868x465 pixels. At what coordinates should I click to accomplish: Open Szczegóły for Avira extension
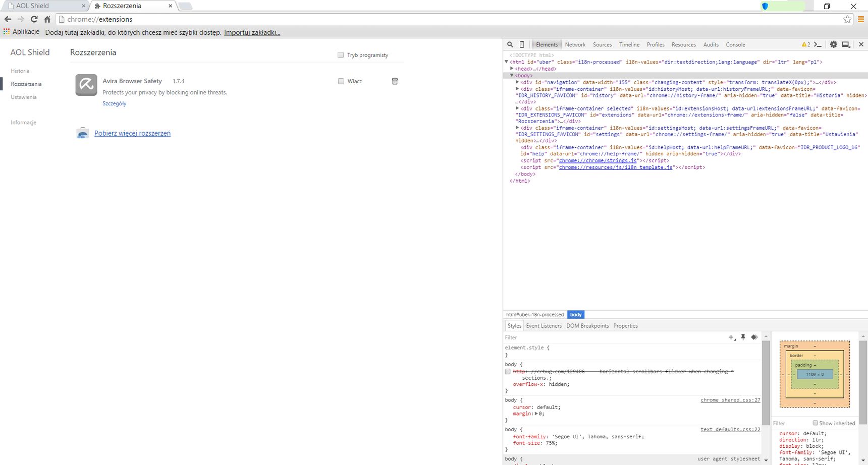pos(115,103)
